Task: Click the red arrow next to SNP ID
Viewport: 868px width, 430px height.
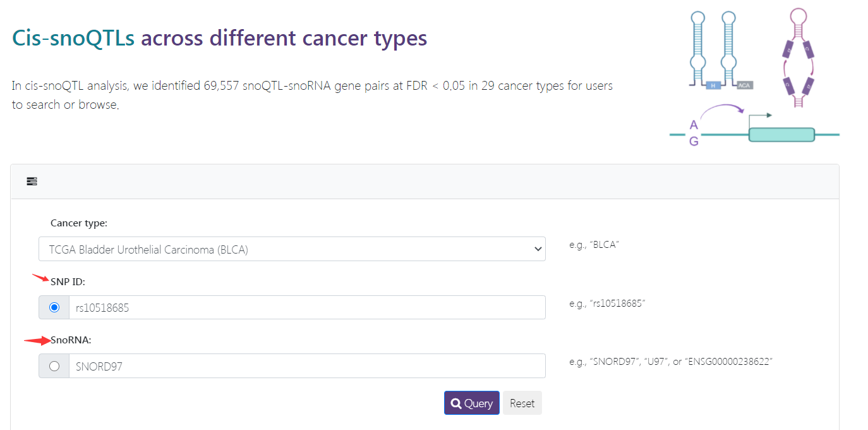Action: point(40,278)
